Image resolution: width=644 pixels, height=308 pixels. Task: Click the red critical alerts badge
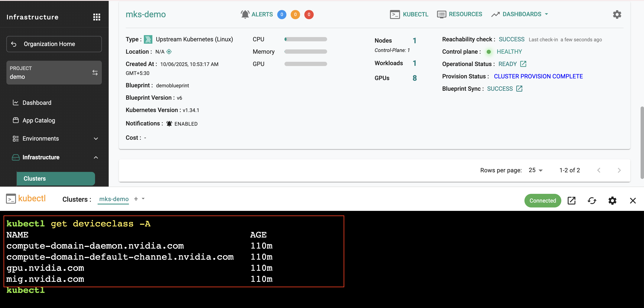tap(309, 14)
